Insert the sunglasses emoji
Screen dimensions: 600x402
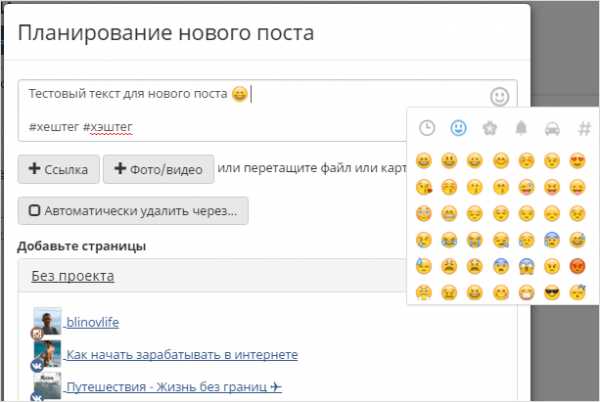(x=552, y=293)
